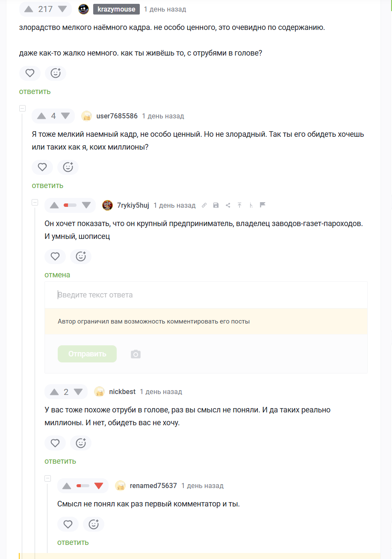Share 7rykiy5huj's comment
This screenshot has height=559, width=392.
(x=228, y=205)
